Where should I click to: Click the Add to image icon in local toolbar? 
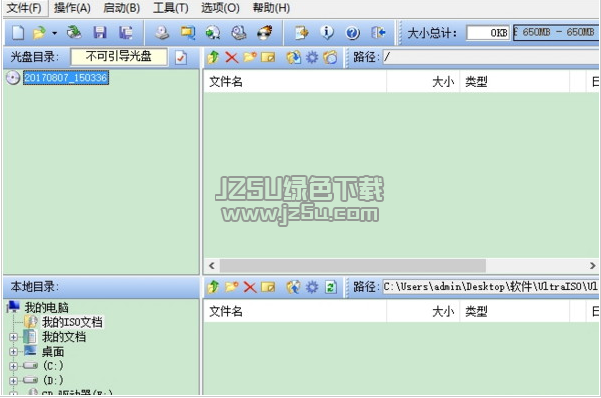[x=294, y=287]
